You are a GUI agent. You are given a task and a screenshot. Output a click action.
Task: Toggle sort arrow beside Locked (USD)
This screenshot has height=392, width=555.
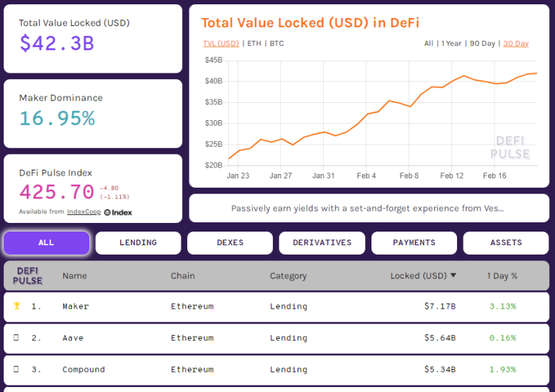coord(454,275)
